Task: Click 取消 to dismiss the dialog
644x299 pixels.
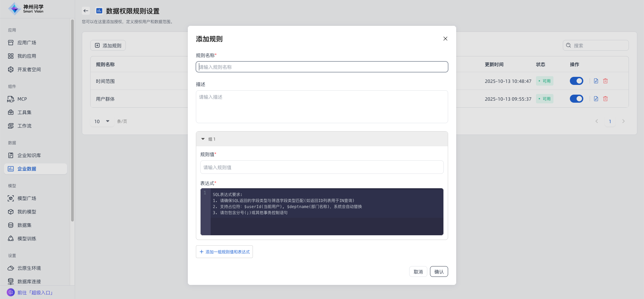Action: (x=418, y=271)
